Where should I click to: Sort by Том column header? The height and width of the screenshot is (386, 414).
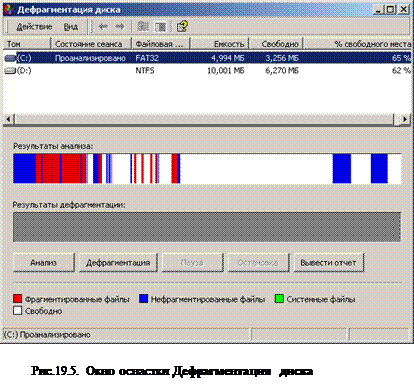(27, 44)
